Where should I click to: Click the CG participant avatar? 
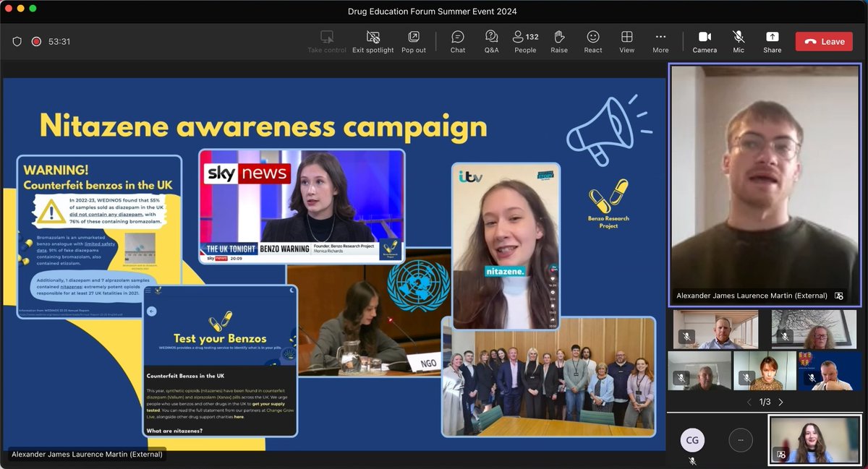coord(692,439)
